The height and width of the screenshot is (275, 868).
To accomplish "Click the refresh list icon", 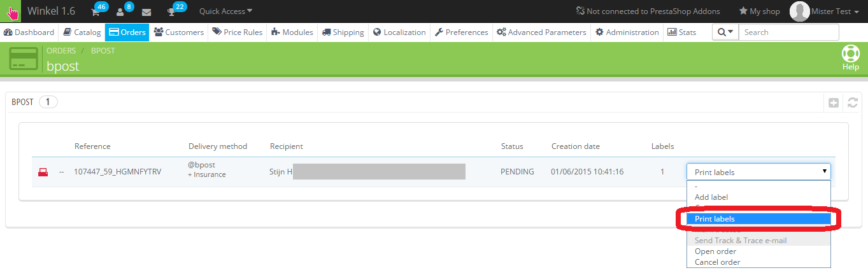I will [x=853, y=102].
